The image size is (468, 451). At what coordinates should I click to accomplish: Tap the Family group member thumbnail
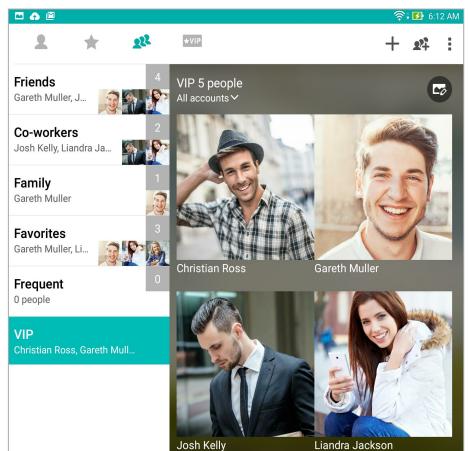[158, 203]
